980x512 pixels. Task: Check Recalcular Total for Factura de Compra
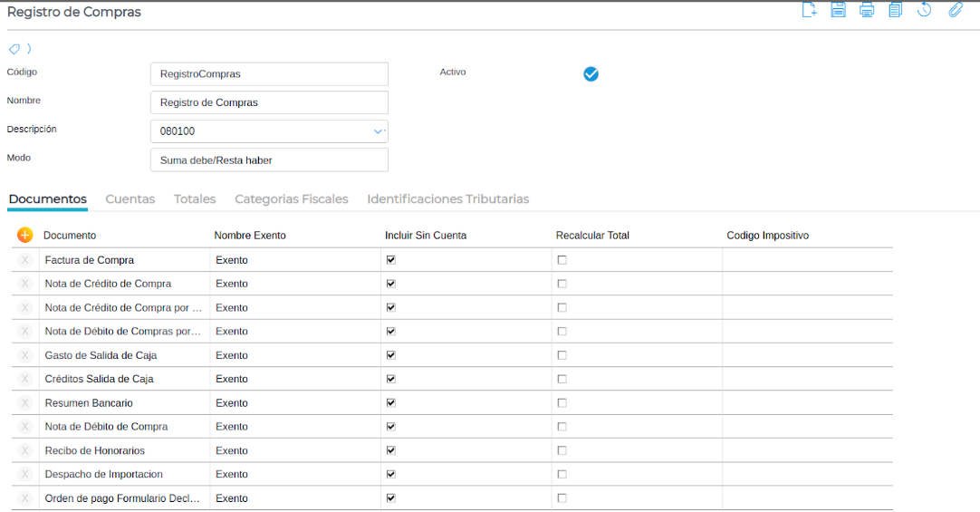[x=562, y=260]
